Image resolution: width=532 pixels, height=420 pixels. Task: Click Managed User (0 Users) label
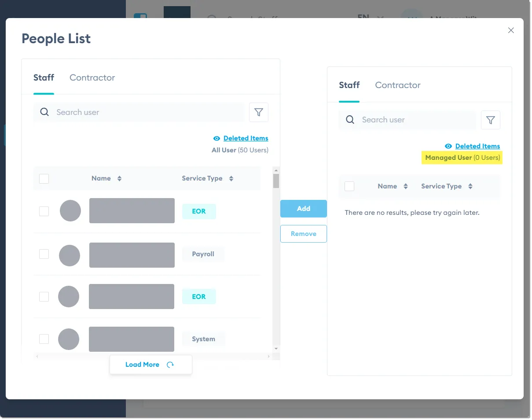(462, 158)
